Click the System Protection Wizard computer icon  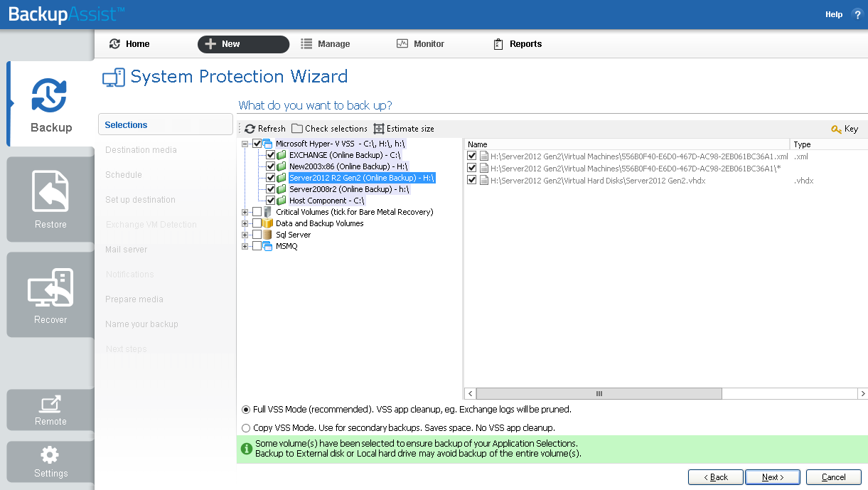[114, 78]
